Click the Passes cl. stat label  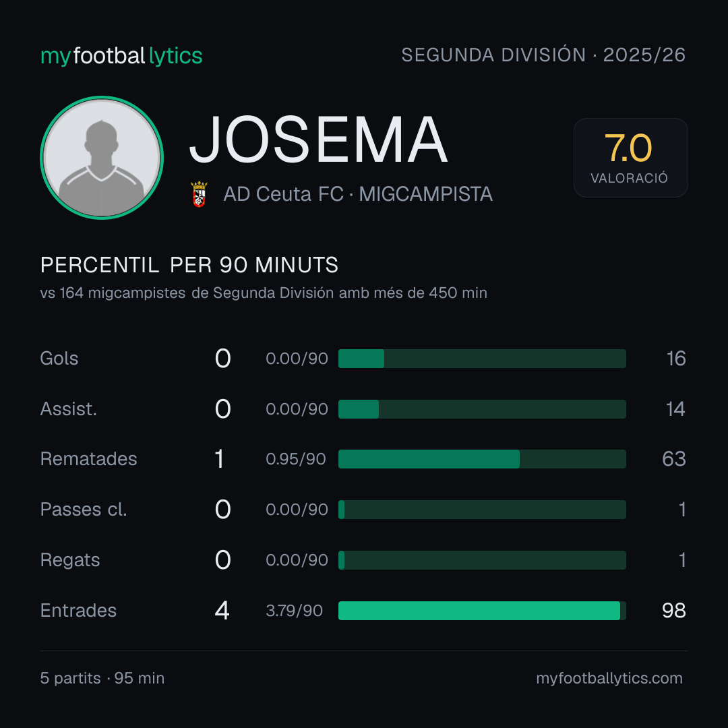84,510
